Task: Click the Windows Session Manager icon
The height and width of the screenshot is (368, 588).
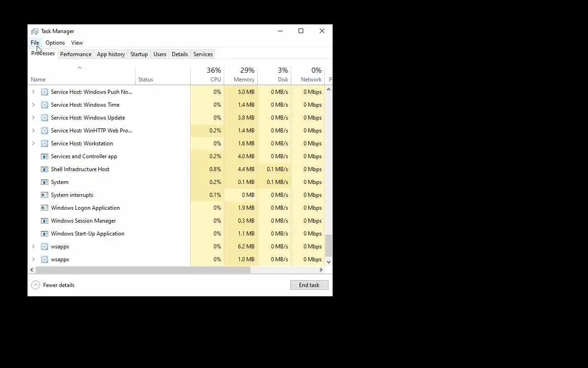Action: coord(45,221)
